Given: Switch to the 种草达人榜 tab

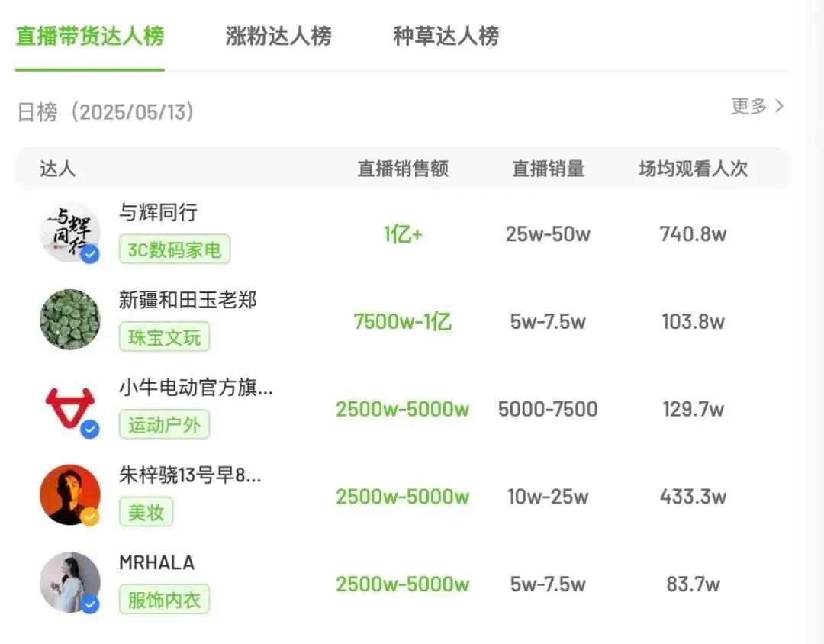Looking at the screenshot, I should 445,35.
